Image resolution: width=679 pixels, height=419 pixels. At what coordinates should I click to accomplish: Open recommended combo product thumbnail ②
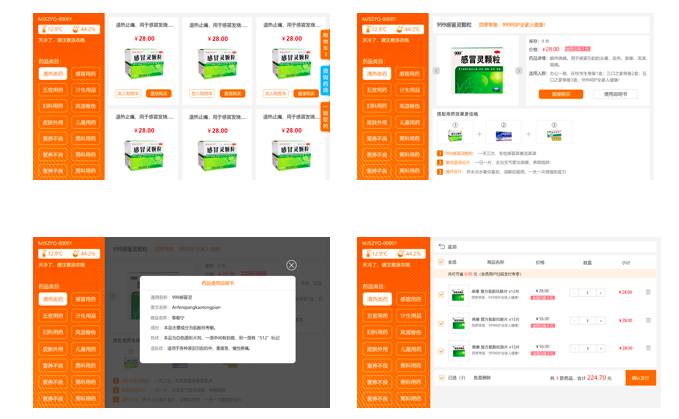pyautogui.click(x=503, y=132)
